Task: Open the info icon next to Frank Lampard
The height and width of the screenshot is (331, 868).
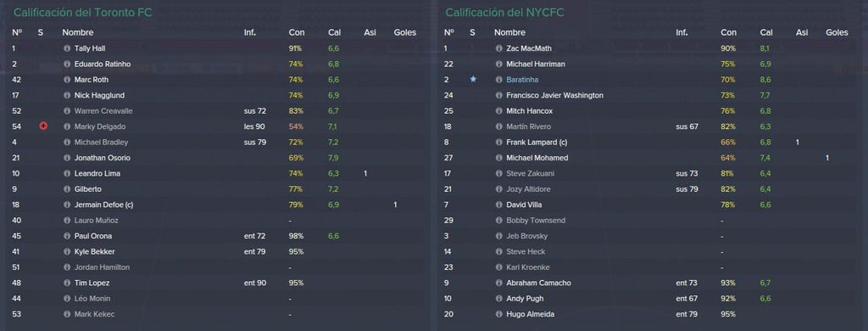Action: 498,142
